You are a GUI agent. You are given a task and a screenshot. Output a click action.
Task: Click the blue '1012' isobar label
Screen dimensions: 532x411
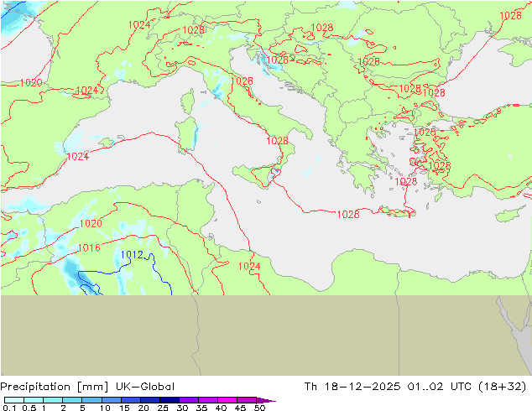[132, 254]
